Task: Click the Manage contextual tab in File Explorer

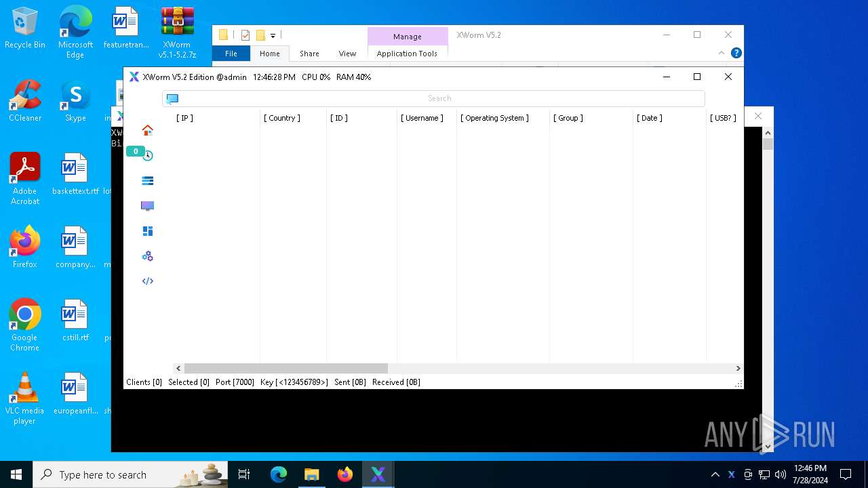Action: (x=408, y=37)
